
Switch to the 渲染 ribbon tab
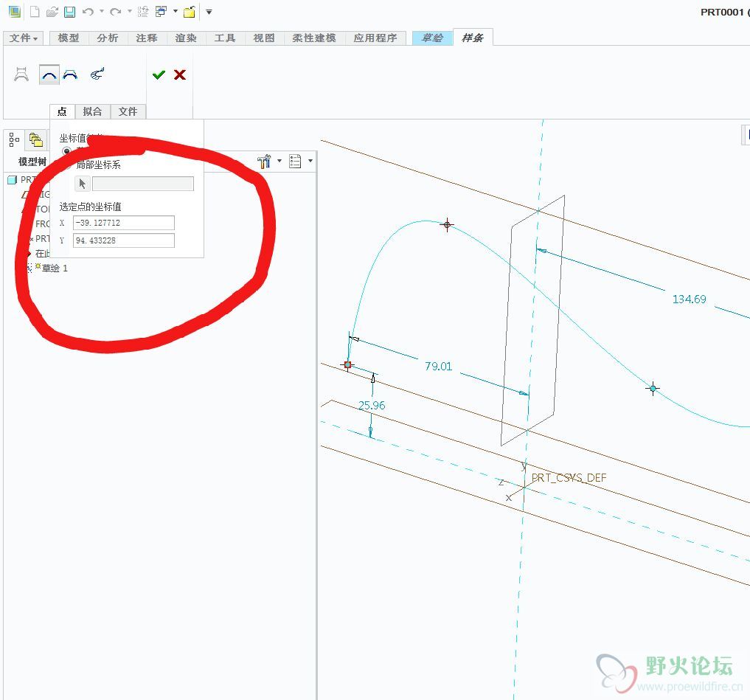[186, 38]
